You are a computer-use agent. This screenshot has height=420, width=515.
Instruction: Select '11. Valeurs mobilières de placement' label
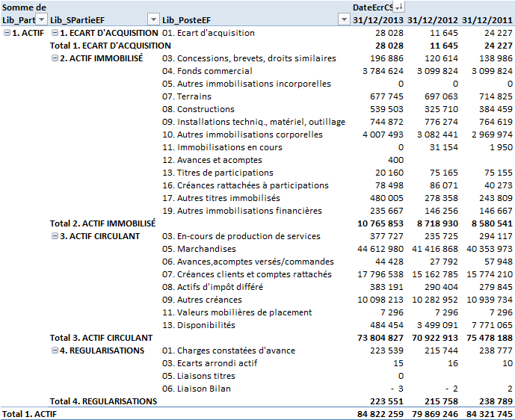click(237, 312)
